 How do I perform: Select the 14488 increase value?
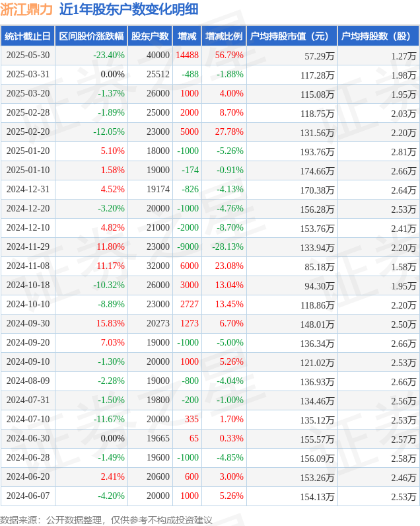[x=188, y=55]
